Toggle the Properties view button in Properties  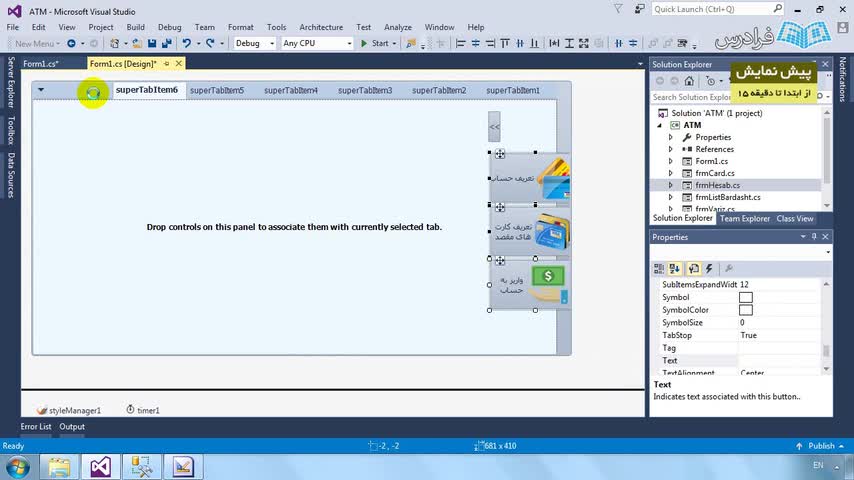[x=693, y=268]
